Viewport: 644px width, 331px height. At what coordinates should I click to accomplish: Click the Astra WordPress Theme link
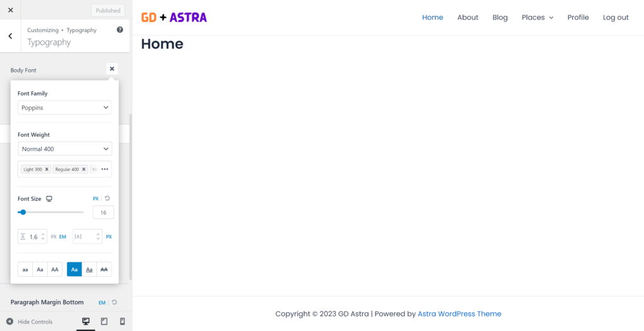(459, 314)
